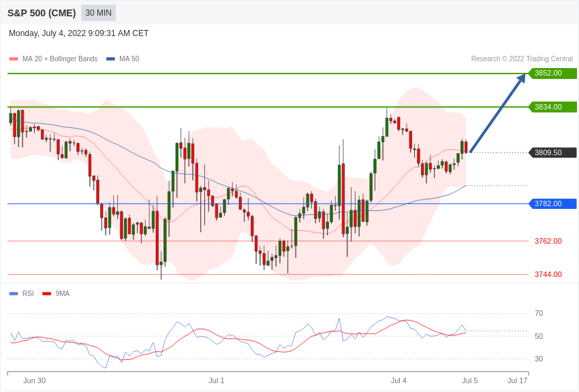Click the 3744.00 red support label
Viewport: 579px width, 392px height.
coord(548,274)
